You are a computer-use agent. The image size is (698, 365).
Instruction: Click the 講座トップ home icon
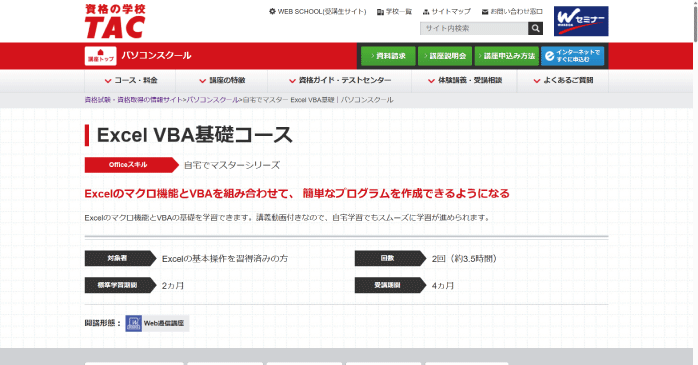(x=101, y=56)
